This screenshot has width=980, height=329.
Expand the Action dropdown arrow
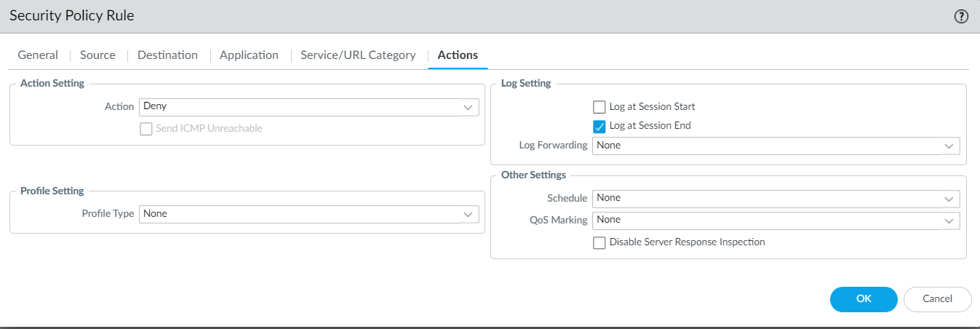click(x=469, y=107)
